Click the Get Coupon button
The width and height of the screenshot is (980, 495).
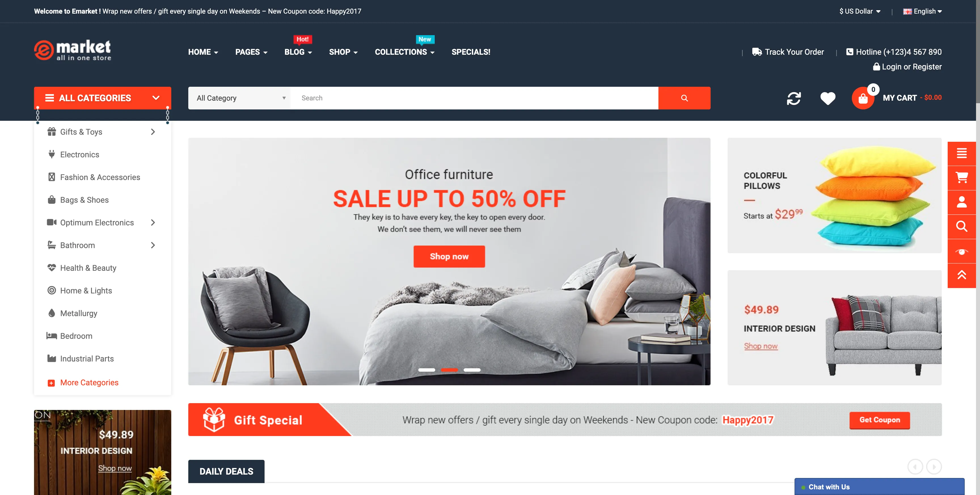click(880, 420)
